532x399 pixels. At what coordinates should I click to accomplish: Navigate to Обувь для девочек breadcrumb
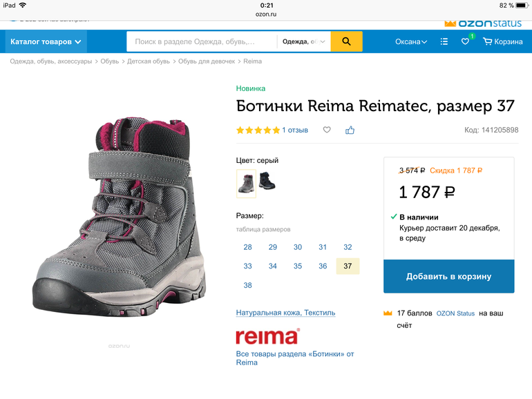click(x=207, y=61)
